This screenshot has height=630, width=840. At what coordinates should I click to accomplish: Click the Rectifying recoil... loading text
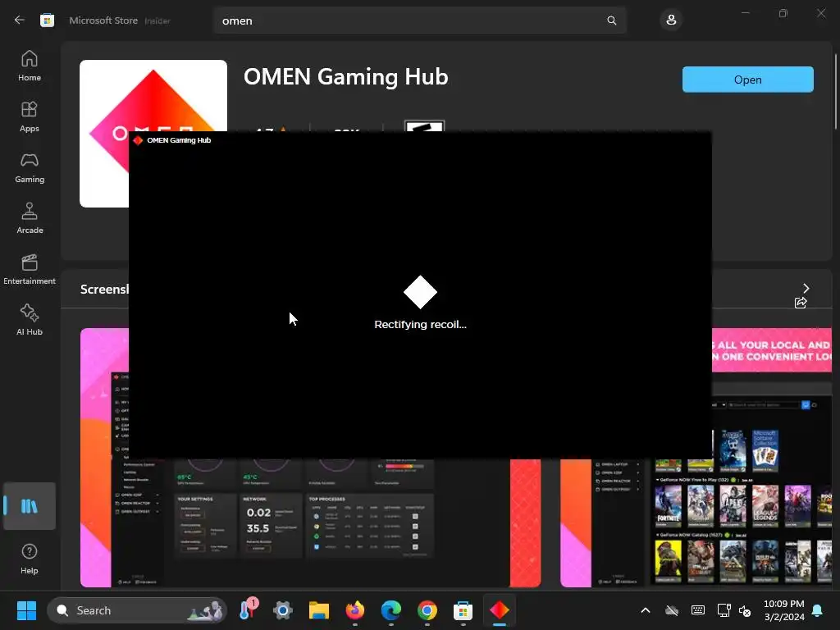click(x=420, y=324)
